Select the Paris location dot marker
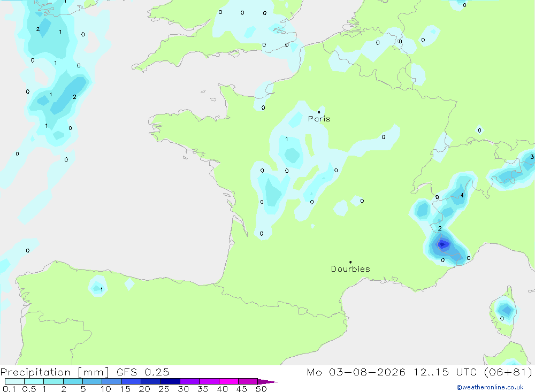Screen dimensions: 535x392 coord(319,112)
